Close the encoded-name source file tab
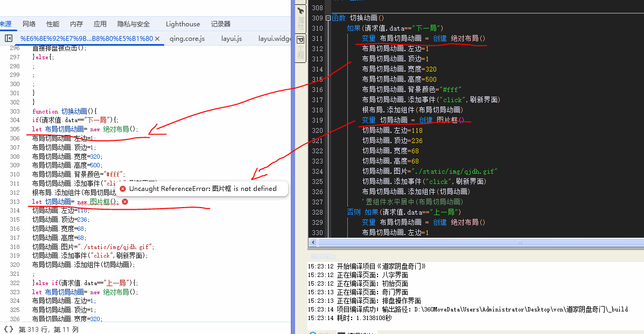 click(x=157, y=39)
